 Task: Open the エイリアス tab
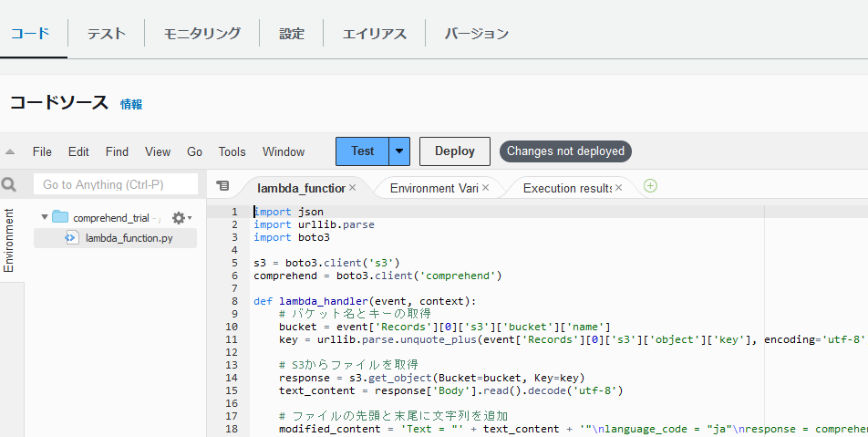[374, 34]
